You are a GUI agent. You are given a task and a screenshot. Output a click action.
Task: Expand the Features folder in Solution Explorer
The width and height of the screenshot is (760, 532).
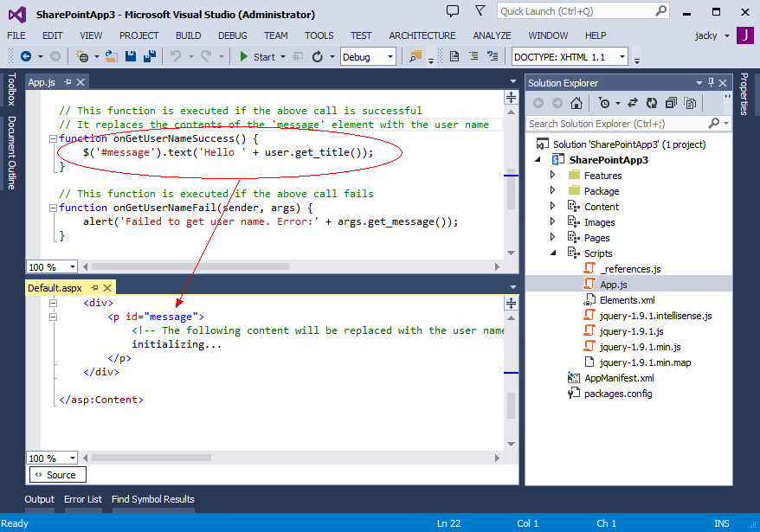[552, 175]
